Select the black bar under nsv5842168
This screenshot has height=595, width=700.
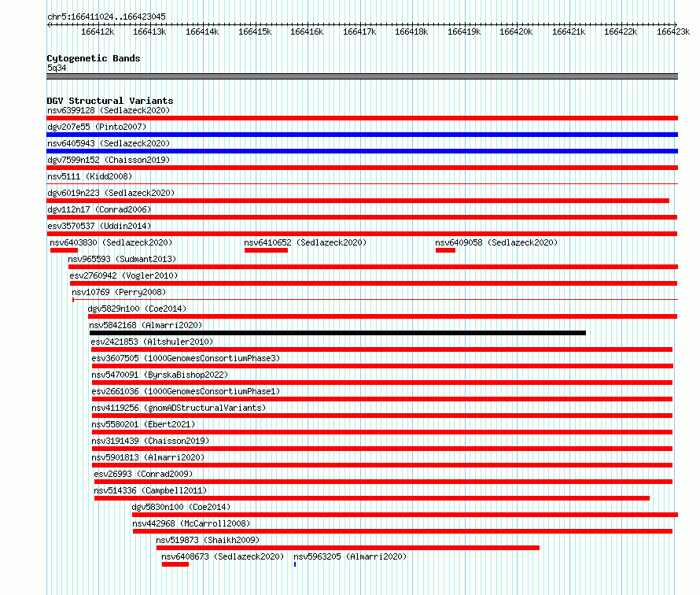(337, 333)
